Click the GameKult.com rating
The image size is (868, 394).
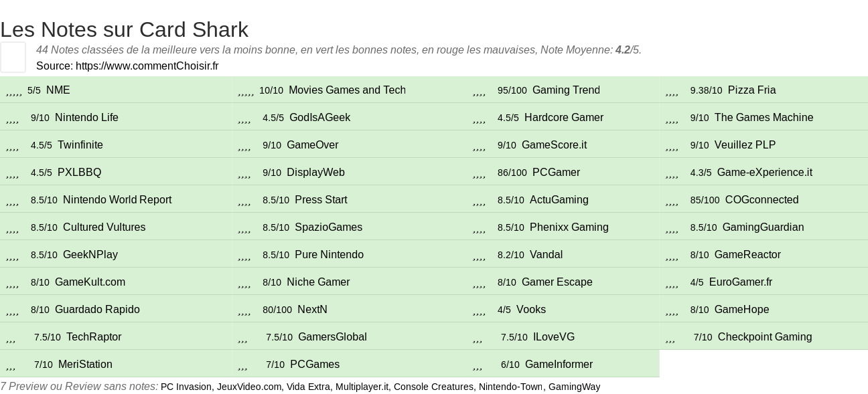[116, 282]
